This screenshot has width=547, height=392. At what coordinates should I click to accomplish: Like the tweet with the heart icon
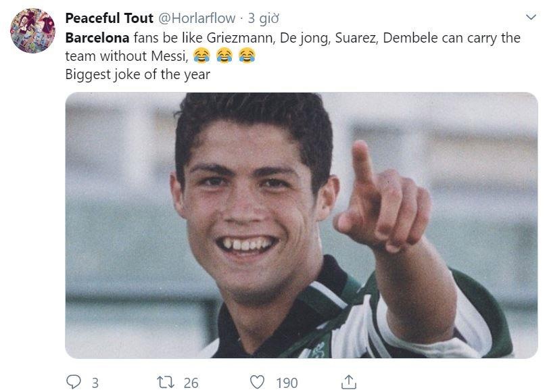[x=257, y=383]
